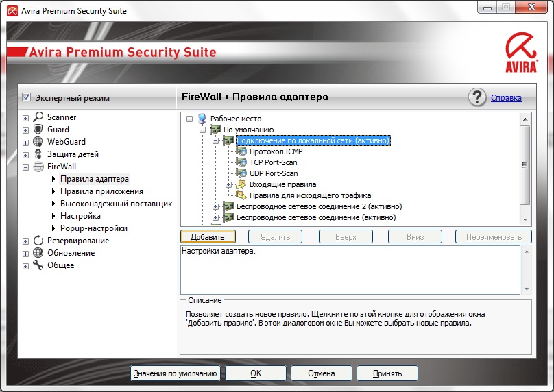Click adapter tree scroll down arrow
The width and height of the screenshot is (554, 392).
click(525, 219)
